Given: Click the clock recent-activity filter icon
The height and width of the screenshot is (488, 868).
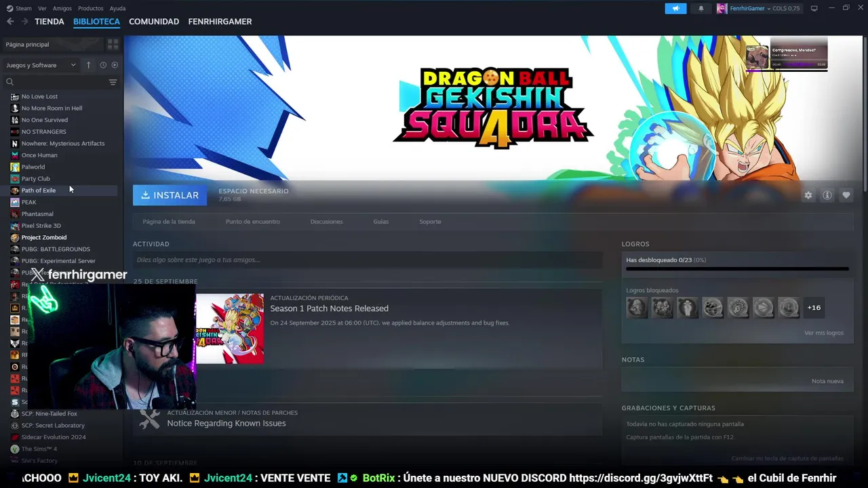Looking at the screenshot, I should [103, 65].
